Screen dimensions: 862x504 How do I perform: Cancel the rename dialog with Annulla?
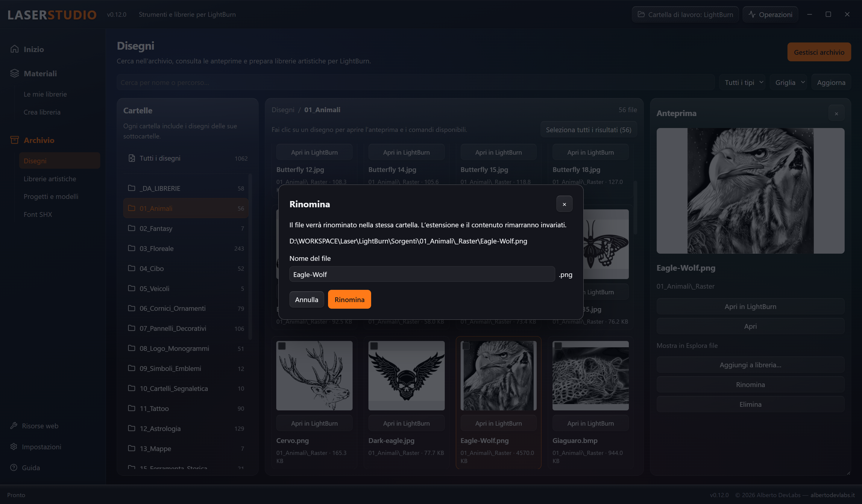[306, 299]
